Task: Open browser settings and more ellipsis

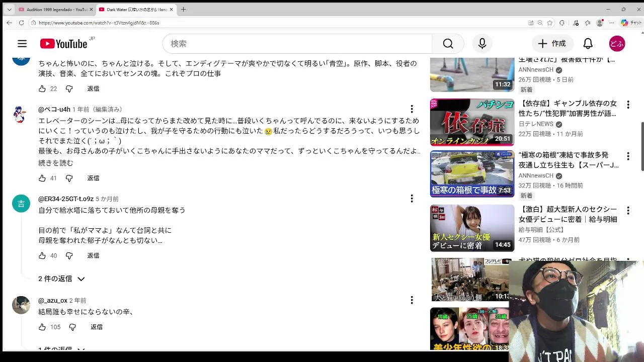Action: pos(612,23)
